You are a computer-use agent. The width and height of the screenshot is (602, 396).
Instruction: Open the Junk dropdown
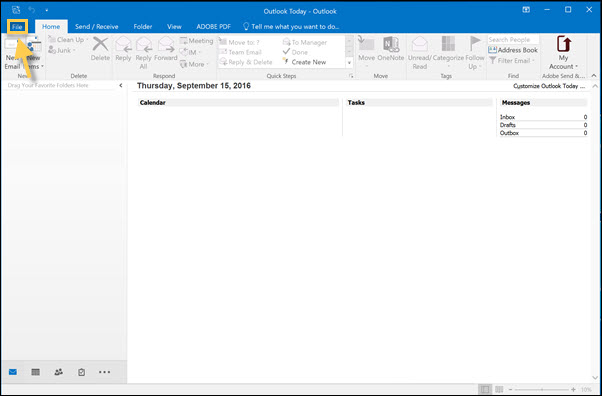point(61,50)
